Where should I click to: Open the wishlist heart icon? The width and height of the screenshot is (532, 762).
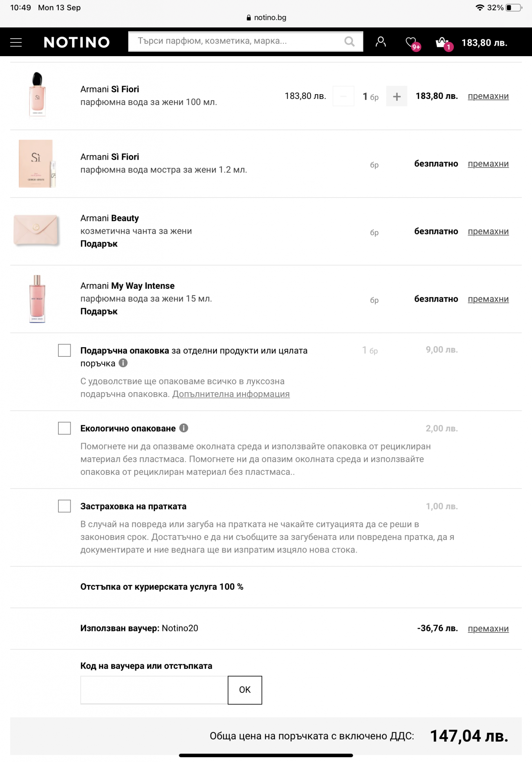click(411, 42)
